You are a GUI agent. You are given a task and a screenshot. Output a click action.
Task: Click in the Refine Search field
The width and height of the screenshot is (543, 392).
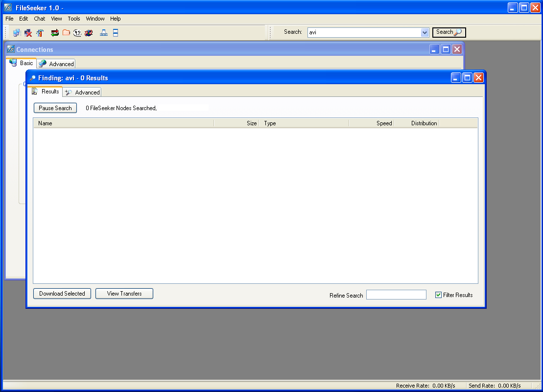[396, 295]
